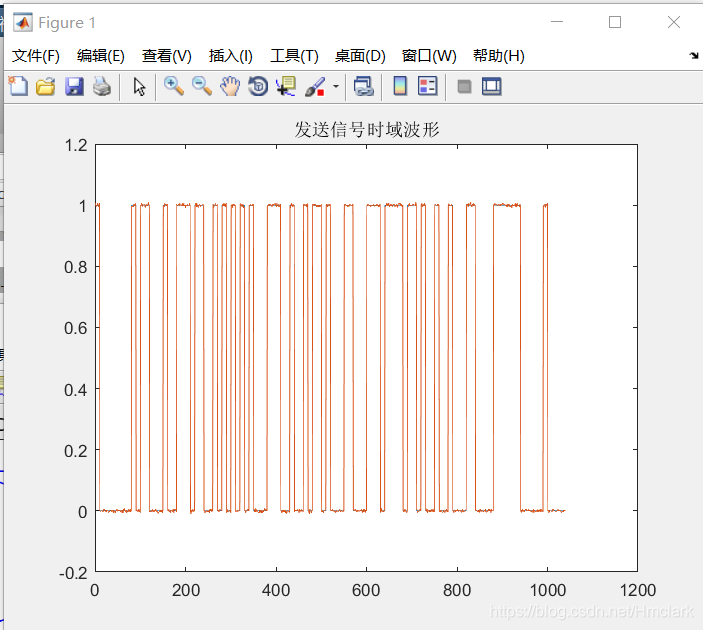Minimize the Figure 1 window

click(x=557, y=22)
